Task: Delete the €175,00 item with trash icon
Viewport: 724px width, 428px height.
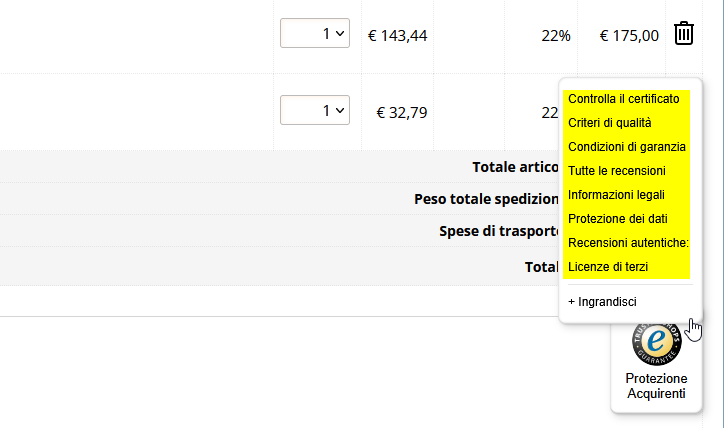Action: coord(684,33)
